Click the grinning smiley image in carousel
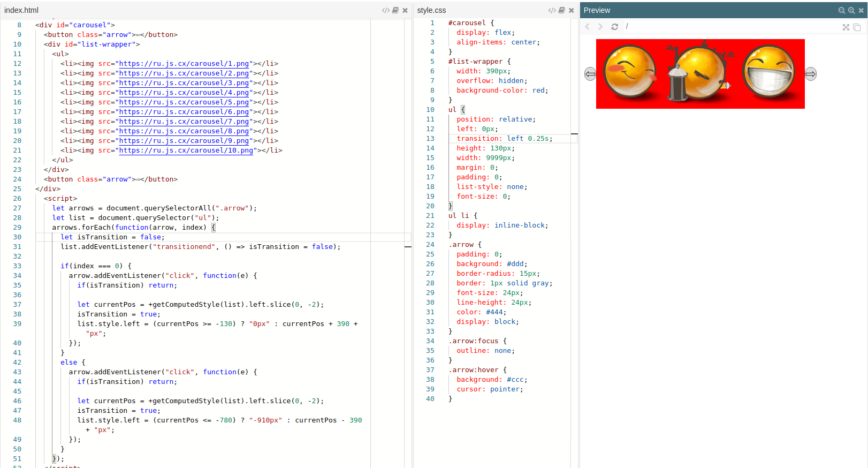The height and width of the screenshot is (468, 868). coord(769,73)
